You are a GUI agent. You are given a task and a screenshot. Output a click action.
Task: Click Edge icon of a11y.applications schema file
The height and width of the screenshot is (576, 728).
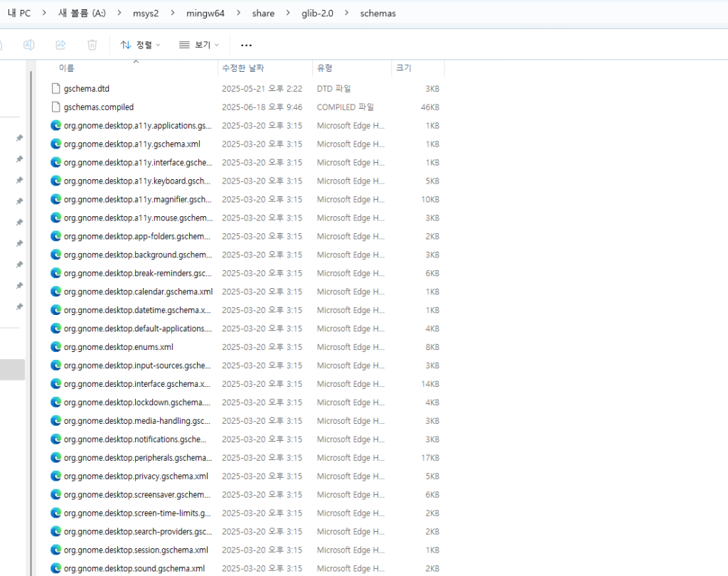[55, 125]
